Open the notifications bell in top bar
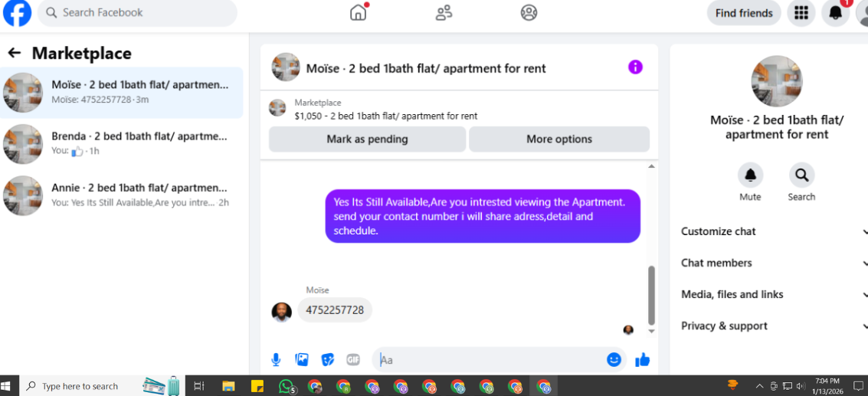 point(835,13)
